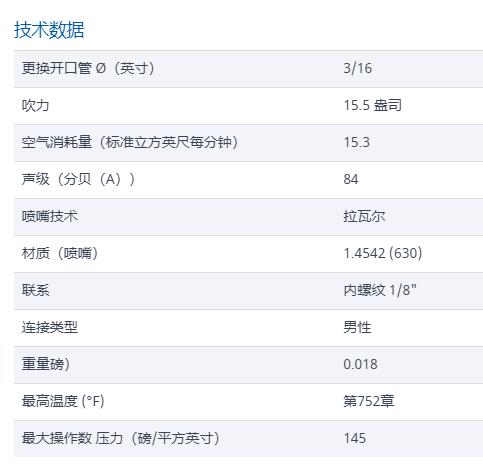Select the 吹力 row label
Screen dimensions: 483x466
coord(35,105)
